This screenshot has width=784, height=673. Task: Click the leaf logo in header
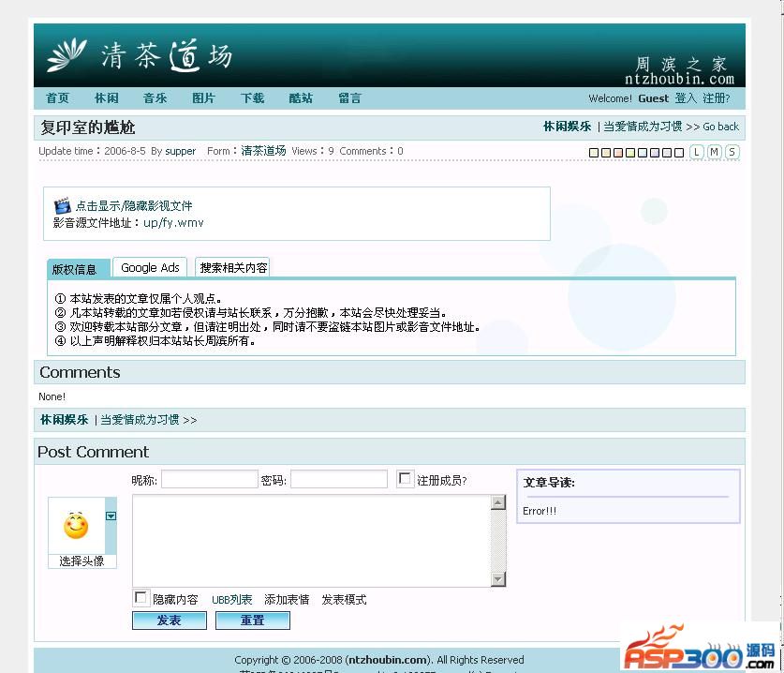(x=67, y=54)
